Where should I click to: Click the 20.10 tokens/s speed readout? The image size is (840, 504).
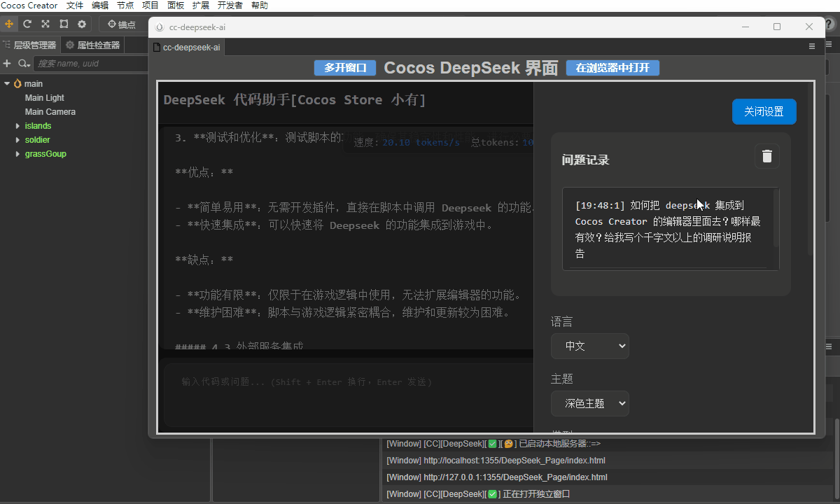point(421,142)
